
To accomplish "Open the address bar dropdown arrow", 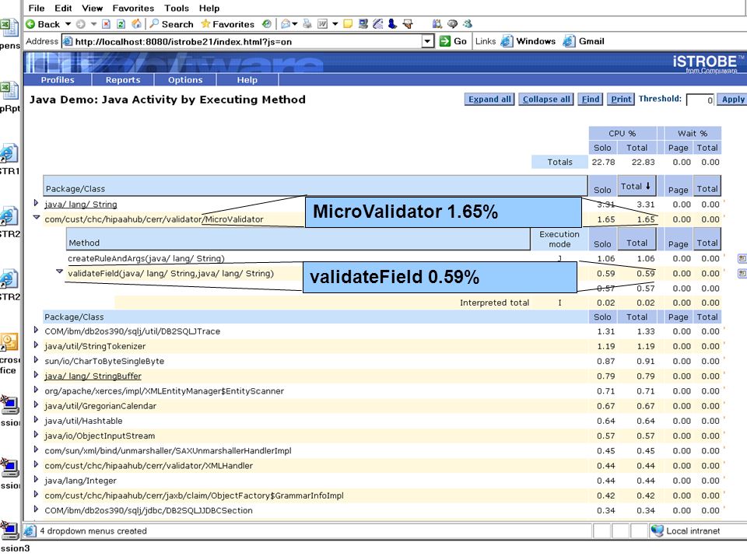I will pos(428,41).
